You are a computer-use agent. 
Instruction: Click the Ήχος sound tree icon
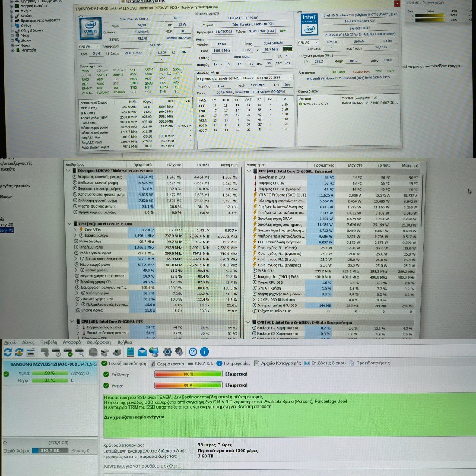(x=17, y=36)
